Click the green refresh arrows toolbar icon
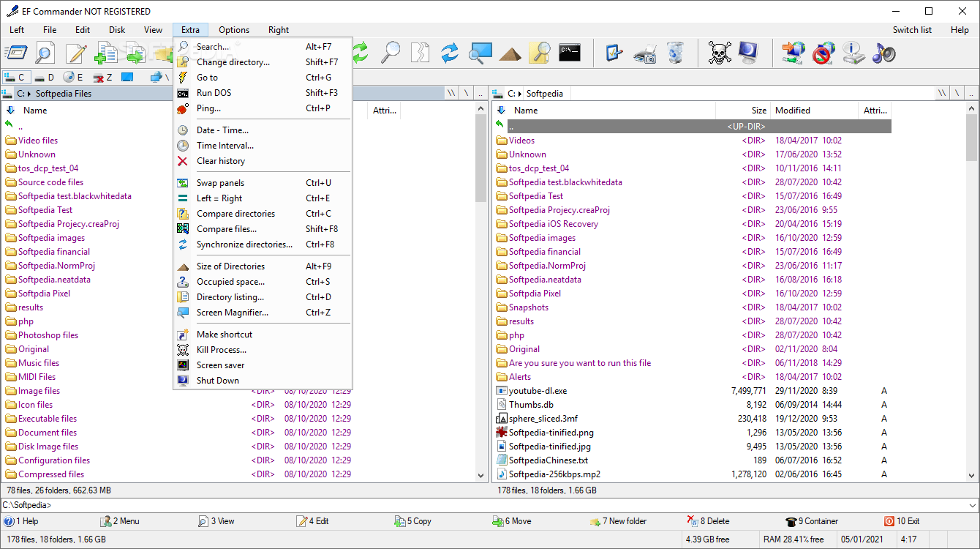 [361, 53]
